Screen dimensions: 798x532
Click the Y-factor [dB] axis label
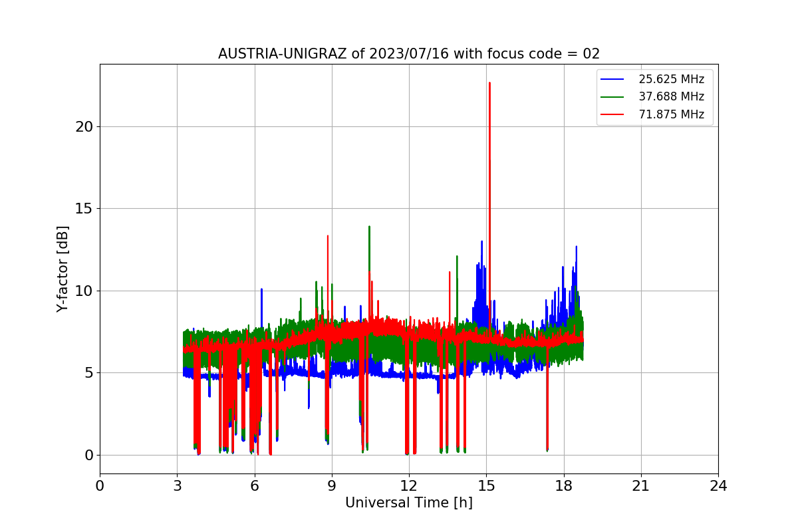63,269
